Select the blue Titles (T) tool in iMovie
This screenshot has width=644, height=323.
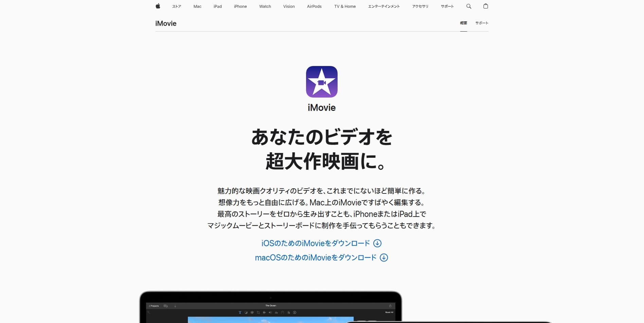(240, 312)
